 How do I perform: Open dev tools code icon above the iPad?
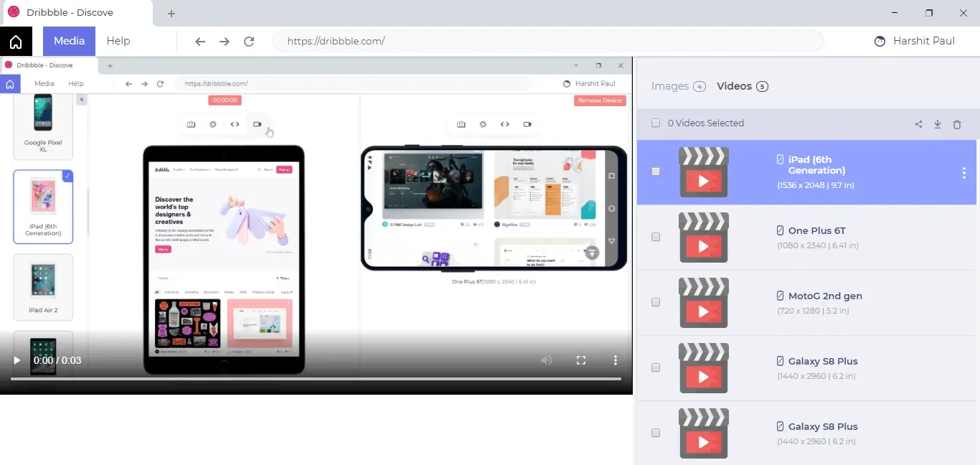(235, 123)
